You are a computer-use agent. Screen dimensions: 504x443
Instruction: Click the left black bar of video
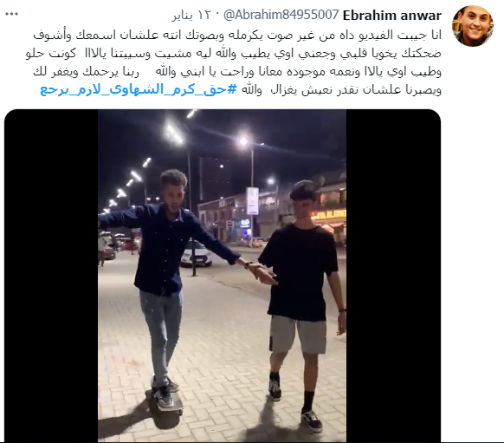[x=51, y=276]
